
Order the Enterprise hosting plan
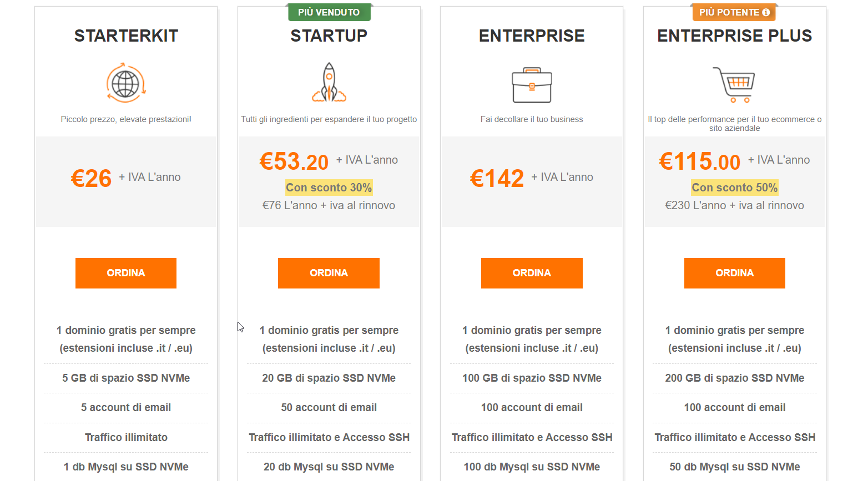coord(532,273)
